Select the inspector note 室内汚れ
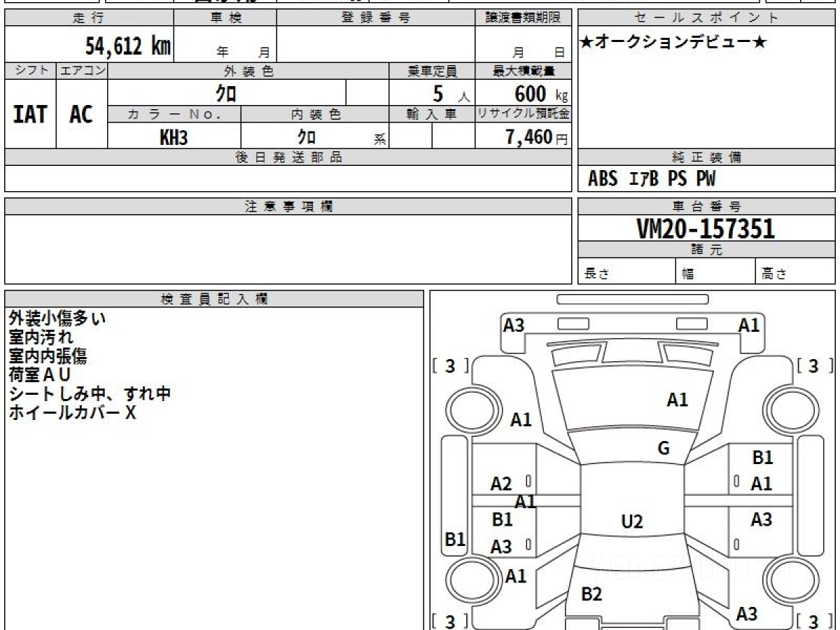 (x=41, y=337)
